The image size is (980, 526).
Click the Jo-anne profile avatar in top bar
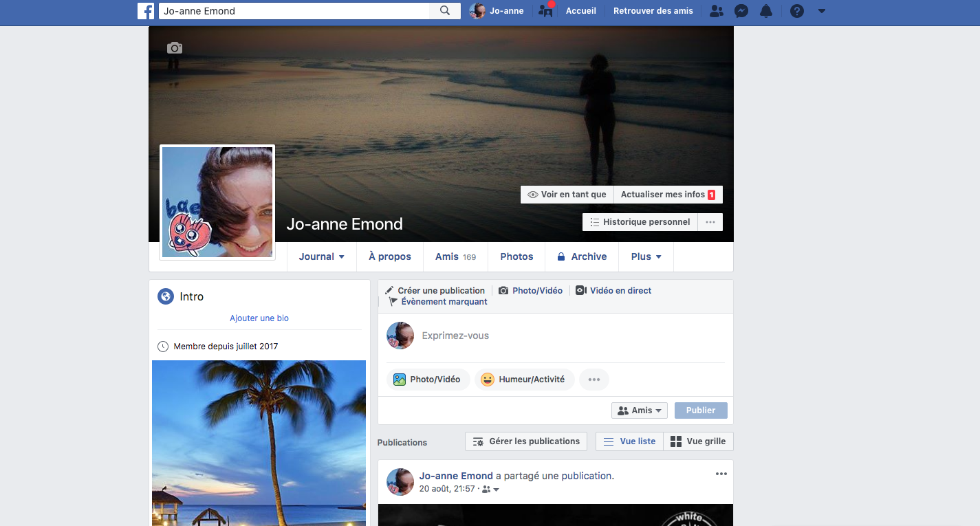(x=477, y=11)
